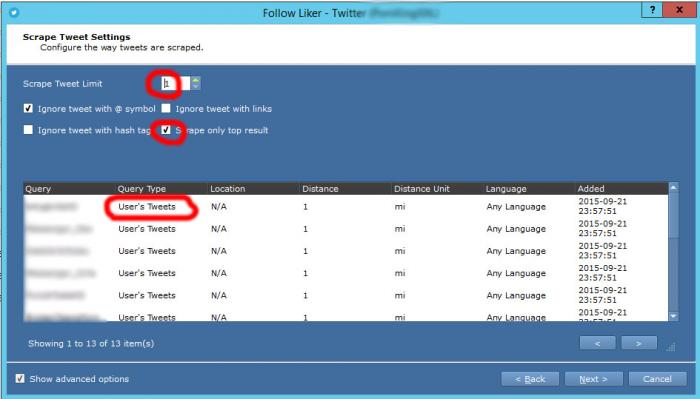Click the < Back button
The width and height of the screenshot is (700, 399).
tap(530, 379)
